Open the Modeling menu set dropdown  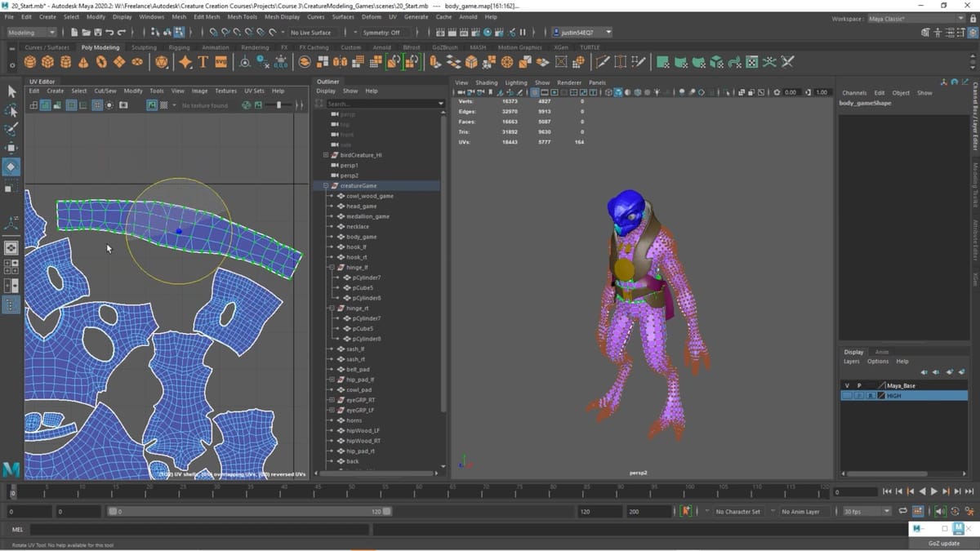(31, 33)
